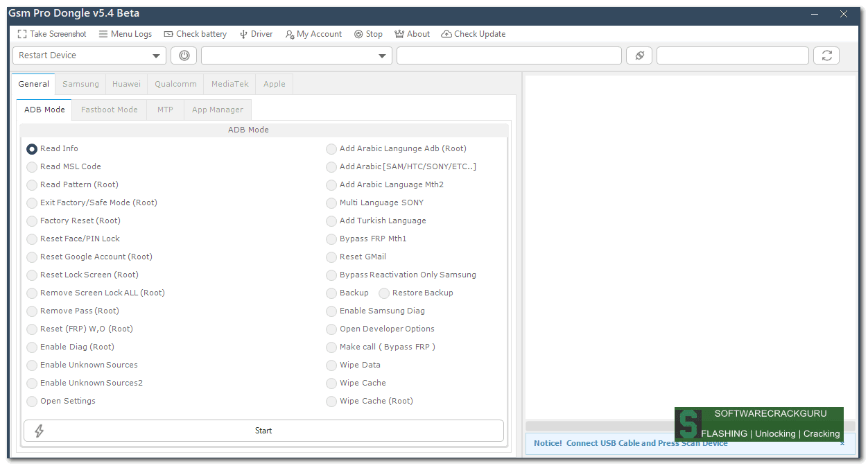Open the Qualcomm tab
Screen dimensions: 868x466
[x=175, y=84]
